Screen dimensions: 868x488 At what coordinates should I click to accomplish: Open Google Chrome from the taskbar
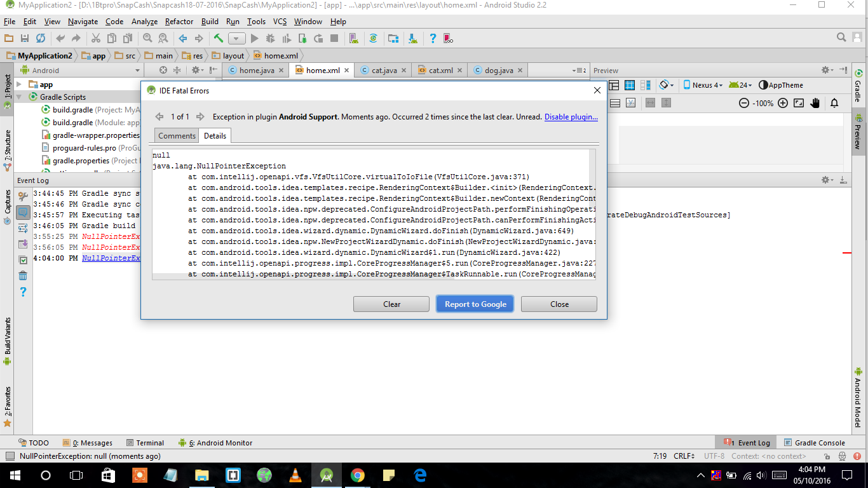(x=357, y=475)
